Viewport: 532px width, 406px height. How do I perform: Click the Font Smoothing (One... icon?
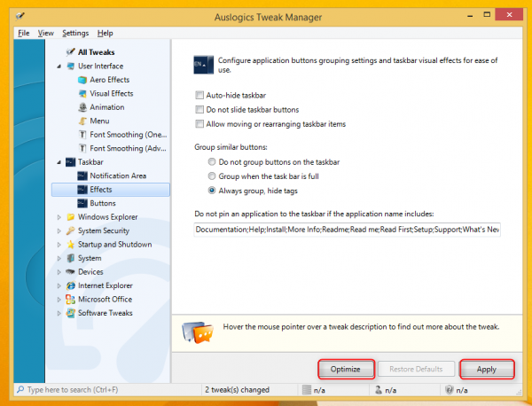point(82,135)
